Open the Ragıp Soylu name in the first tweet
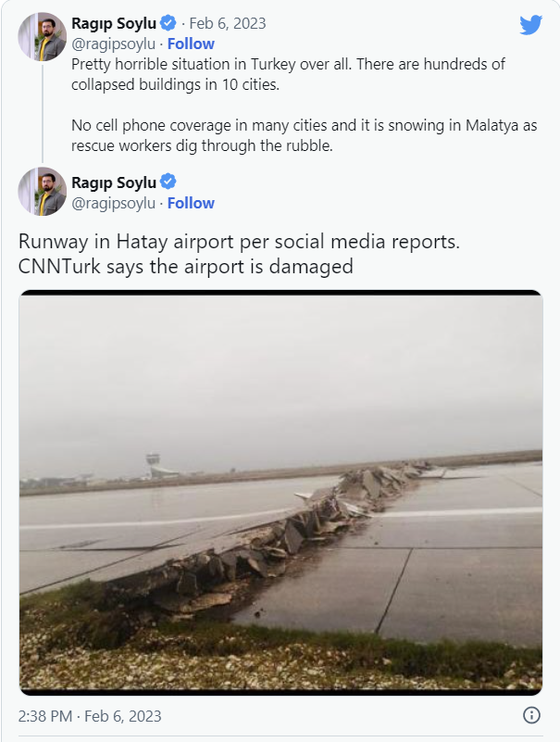This screenshot has width=560, height=742. pos(114,23)
